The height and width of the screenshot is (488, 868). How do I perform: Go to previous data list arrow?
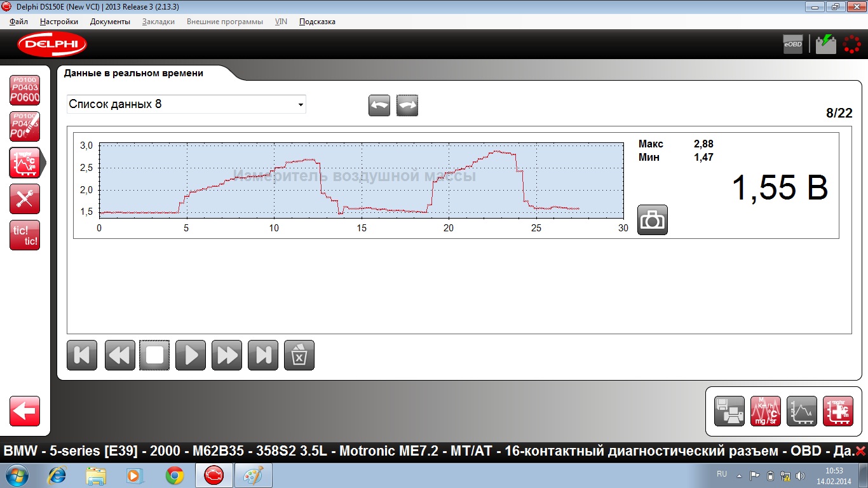click(x=379, y=105)
